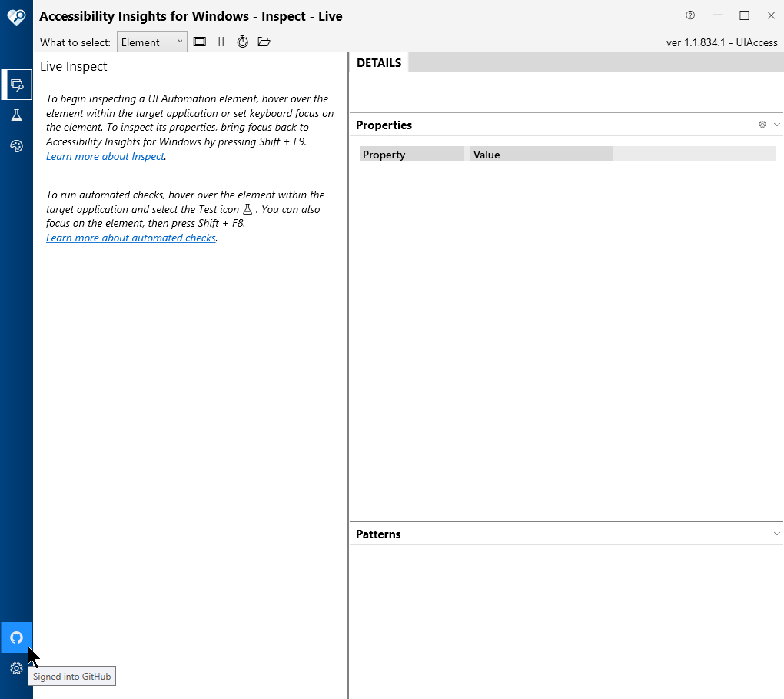Image resolution: width=784 pixels, height=699 pixels.
Task: Click the 'Live Inspect' heading text
Action: [74, 67]
